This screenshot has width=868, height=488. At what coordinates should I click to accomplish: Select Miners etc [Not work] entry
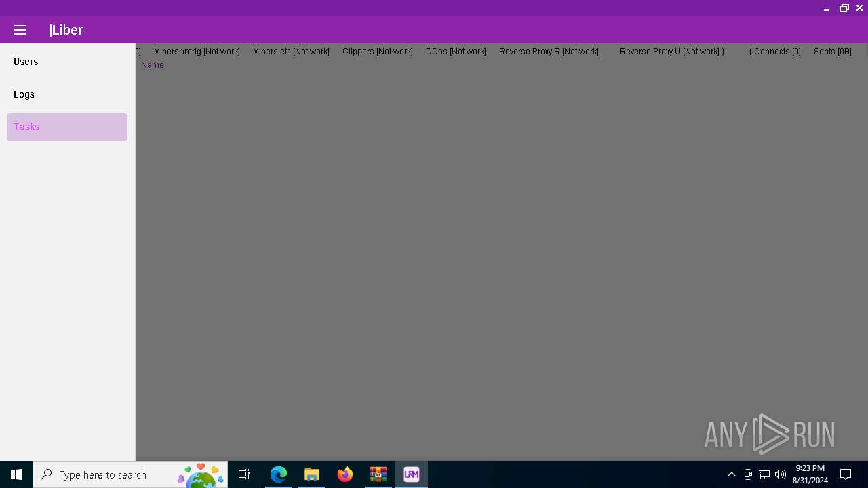[x=291, y=52]
